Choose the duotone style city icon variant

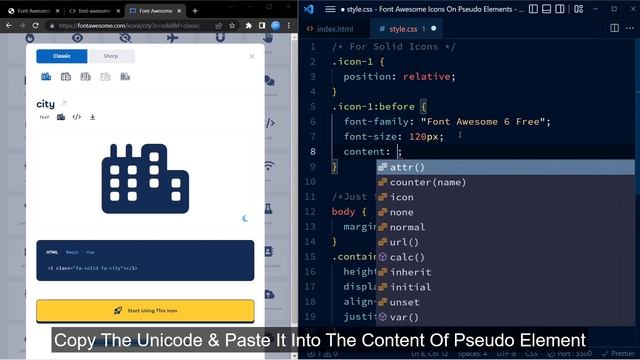pyautogui.click(x=125, y=76)
